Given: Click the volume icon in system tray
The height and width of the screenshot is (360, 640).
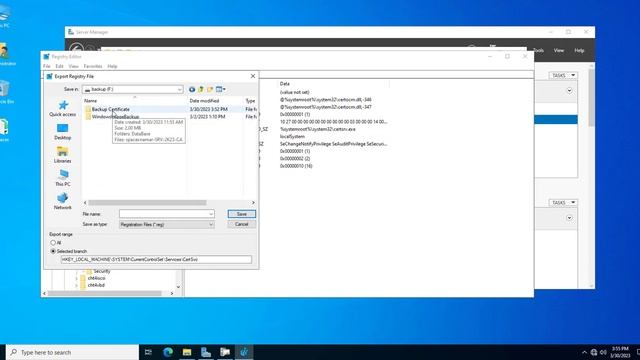Looking at the screenshot, I should (x=604, y=352).
